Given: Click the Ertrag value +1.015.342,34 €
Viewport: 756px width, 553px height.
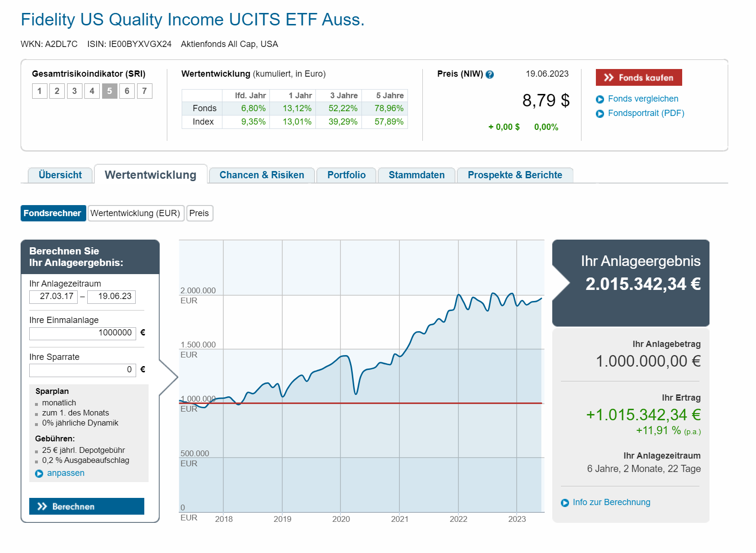Looking at the screenshot, I should click(x=643, y=415).
